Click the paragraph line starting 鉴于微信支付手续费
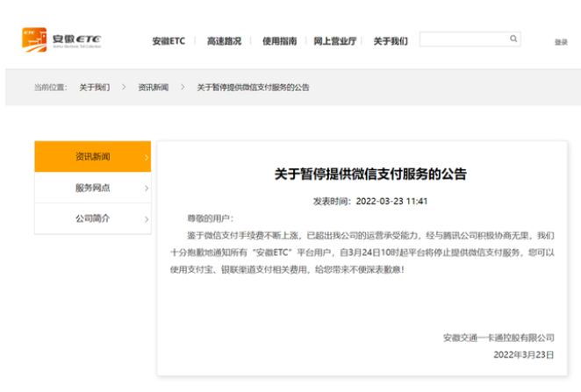This screenshot has height=392, width=581. [x=370, y=235]
